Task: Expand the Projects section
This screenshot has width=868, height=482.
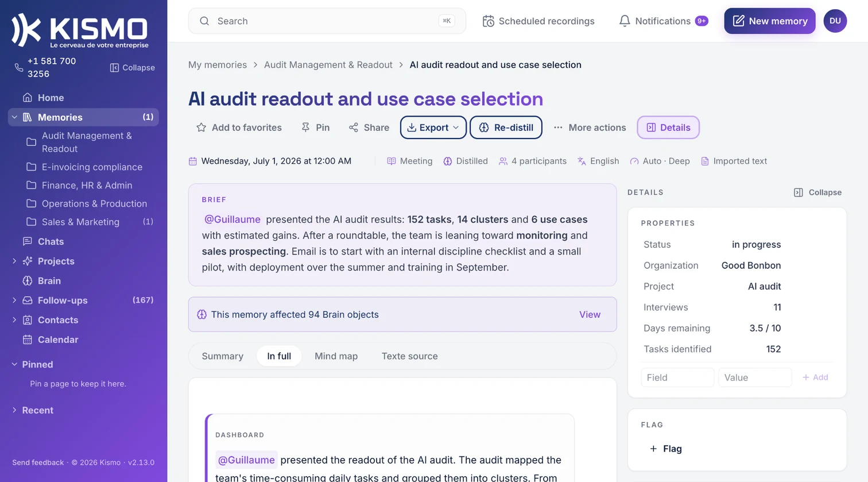Action: tap(14, 261)
